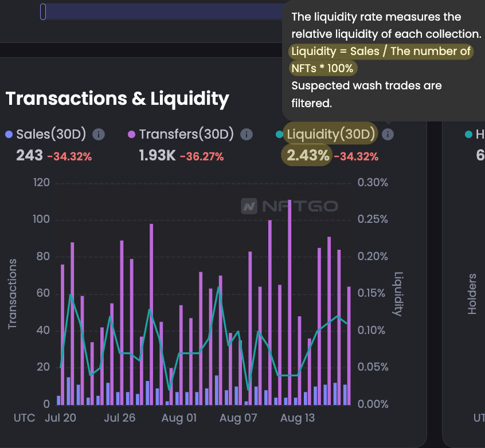This screenshot has height=448, width=485.
Task: Click the Transactions & Liquidity heading
Action: tap(118, 99)
